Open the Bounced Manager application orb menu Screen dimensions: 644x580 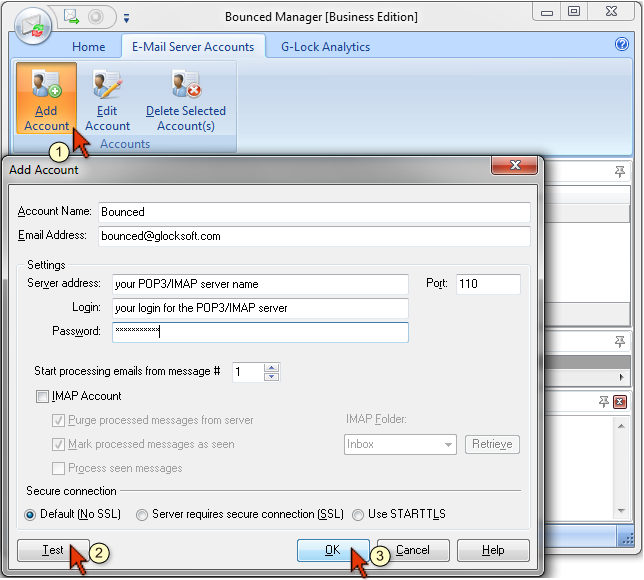[x=33, y=26]
